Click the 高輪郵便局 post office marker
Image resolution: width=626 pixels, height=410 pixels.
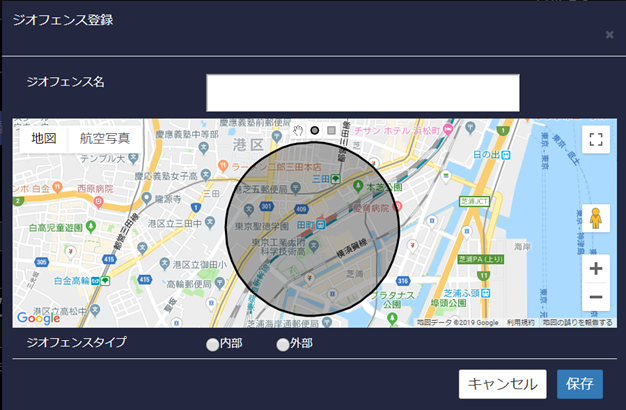click(220, 283)
